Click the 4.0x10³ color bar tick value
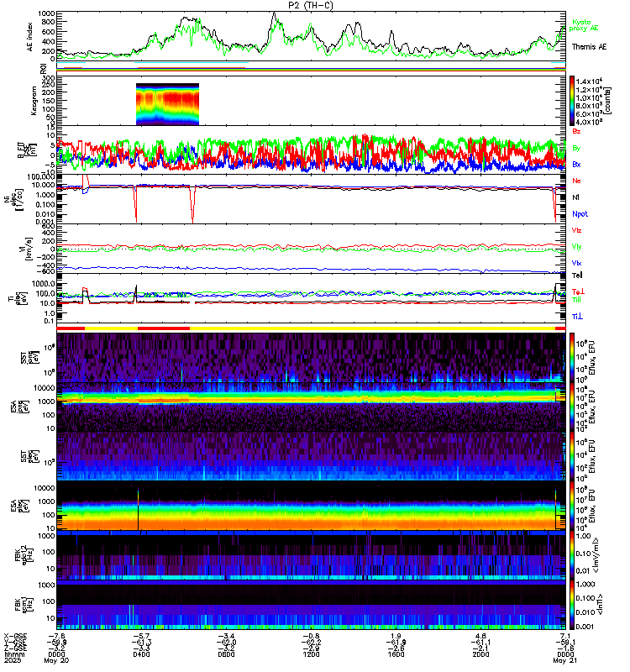The height and width of the screenshot is (672, 630). 589,122
